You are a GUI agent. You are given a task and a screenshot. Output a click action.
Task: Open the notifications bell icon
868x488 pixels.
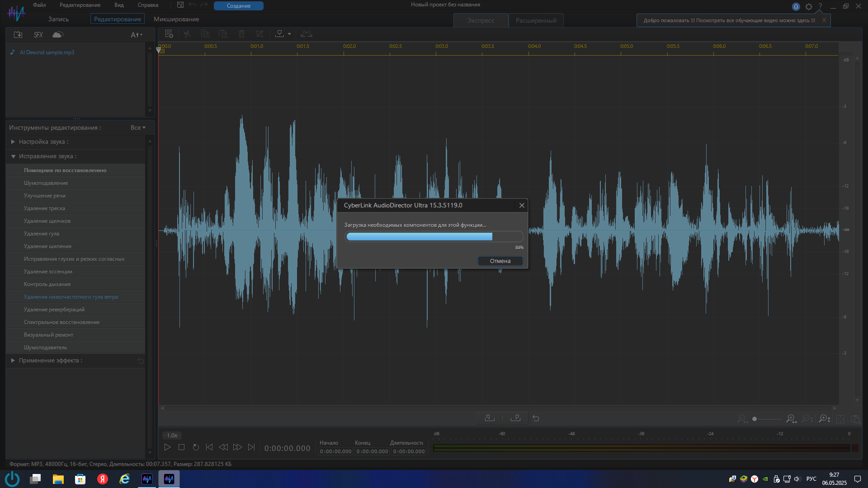pyautogui.click(x=796, y=7)
